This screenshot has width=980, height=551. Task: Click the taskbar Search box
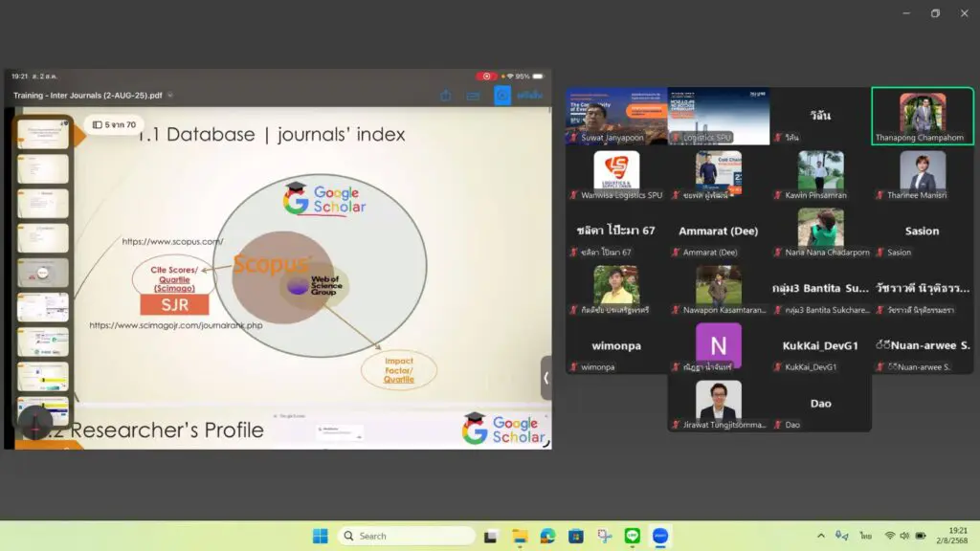coord(406,536)
